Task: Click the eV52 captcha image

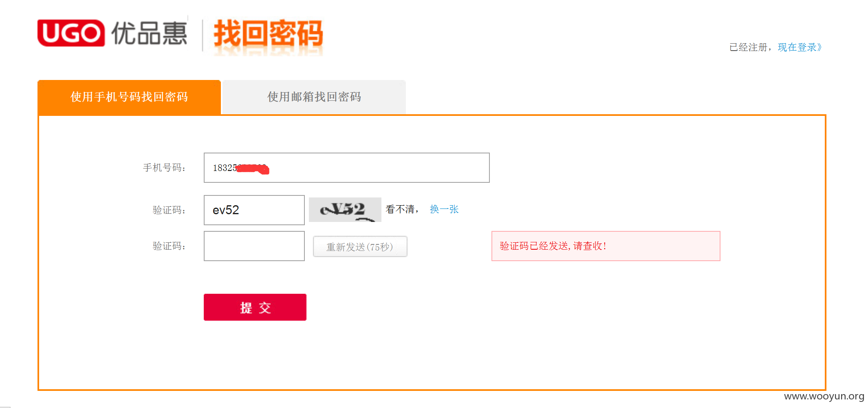Action: pos(345,210)
